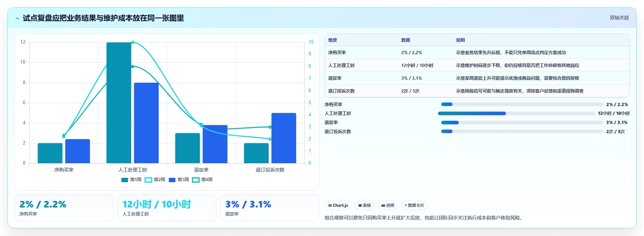Click the 第3周 bar for 净购买率

point(77,151)
